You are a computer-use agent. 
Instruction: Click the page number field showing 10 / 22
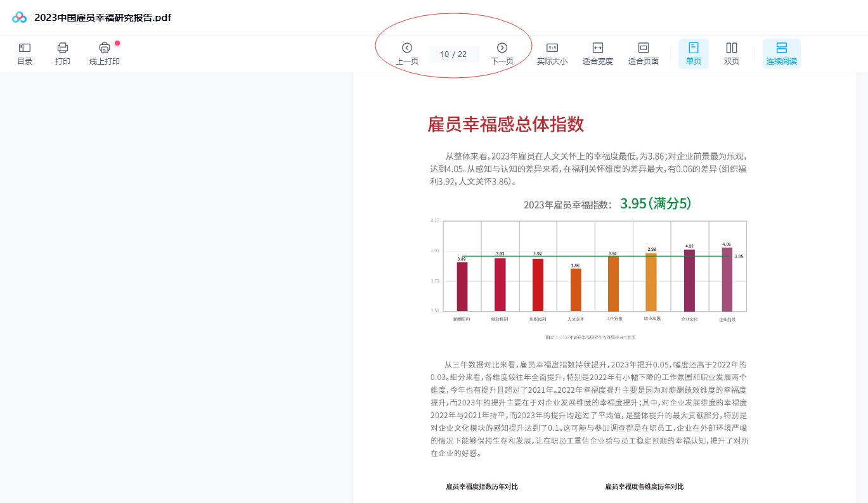click(x=453, y=54)
